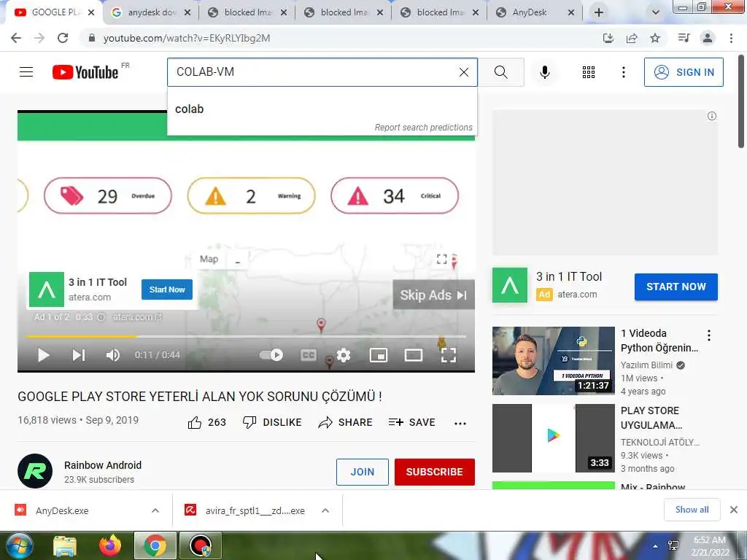Open the PLAY STORE UYGULAMA video thumbnail
This screenshot has height=560, width=747.
553,438
